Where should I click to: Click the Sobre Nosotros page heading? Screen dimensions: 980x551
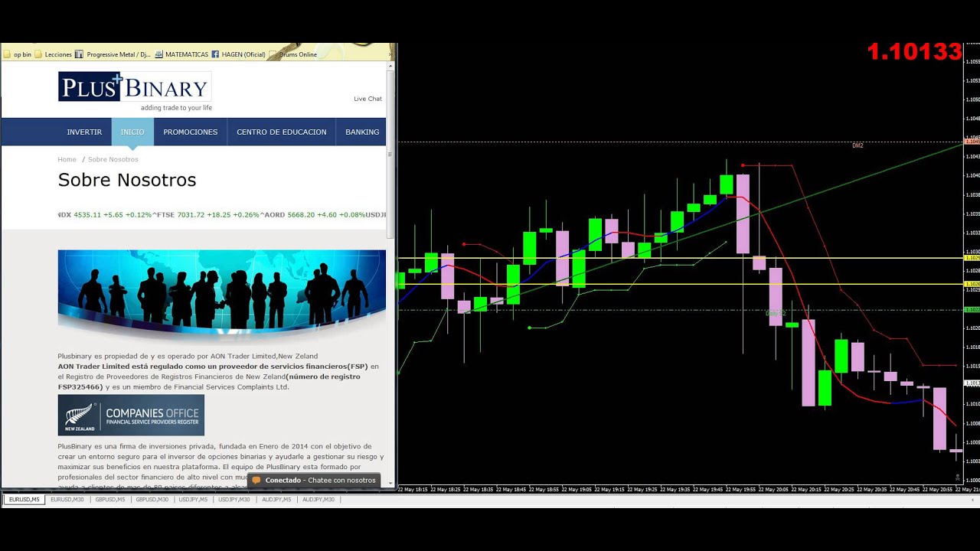pyautogui.click(x=127, y=180)
